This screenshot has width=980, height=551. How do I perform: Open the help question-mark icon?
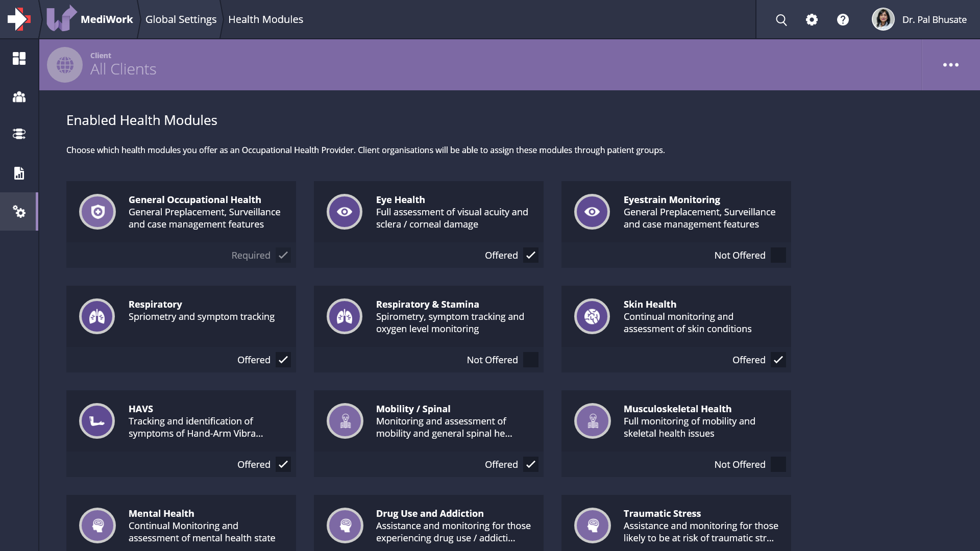(x=843, y=19)
